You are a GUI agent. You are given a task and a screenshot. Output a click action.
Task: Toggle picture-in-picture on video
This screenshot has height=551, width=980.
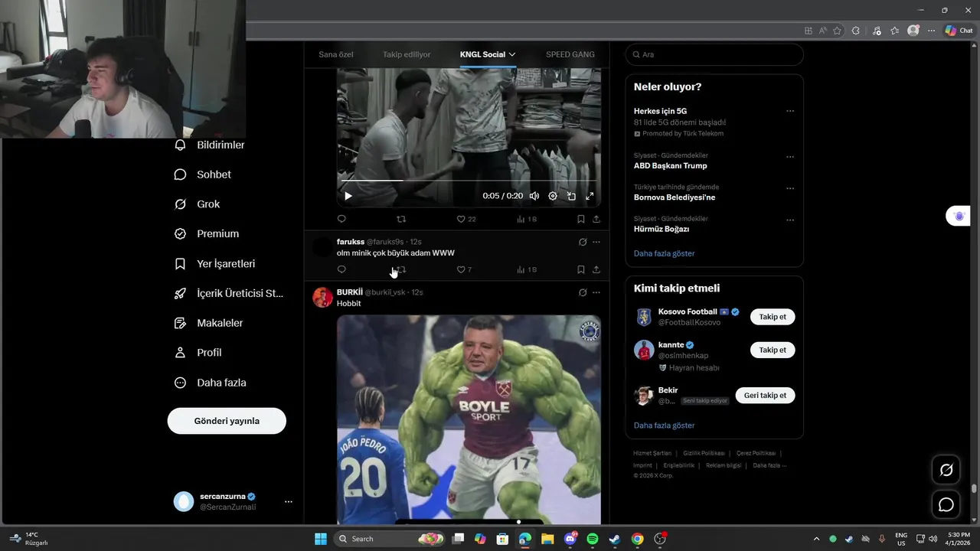[x=571, y=196]
